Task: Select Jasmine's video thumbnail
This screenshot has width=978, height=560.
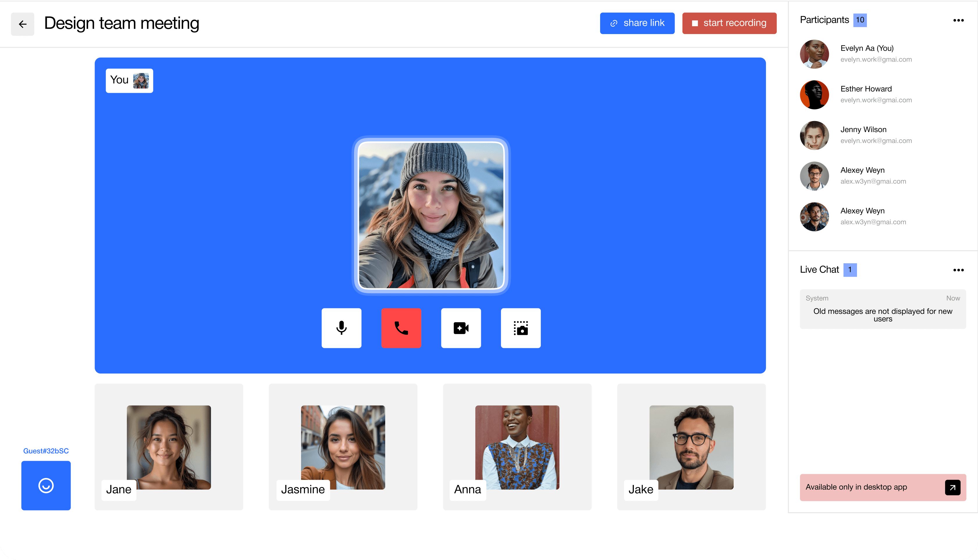Action: (x=343, y=447)
